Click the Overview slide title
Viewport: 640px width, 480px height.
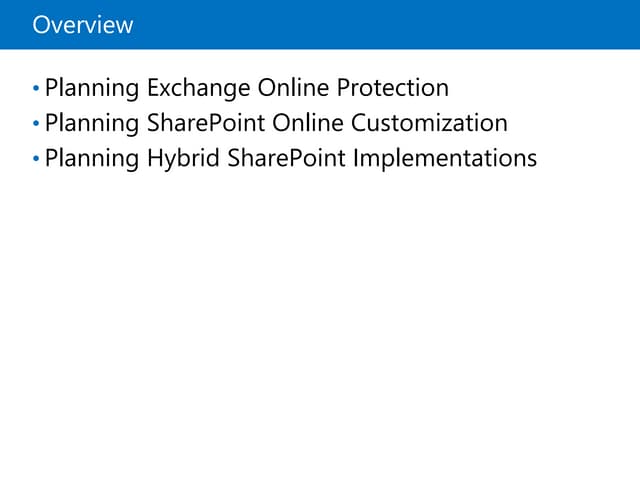click(x=82, y=25)
